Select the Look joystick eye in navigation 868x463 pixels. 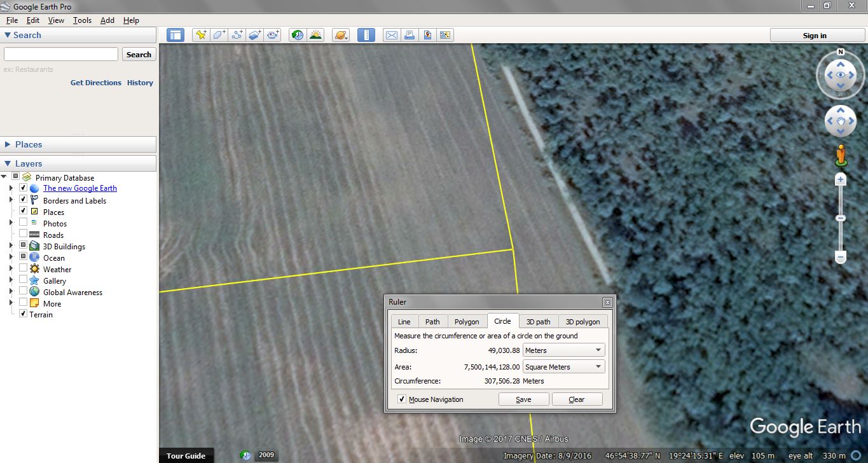click(x=841, y=75)
